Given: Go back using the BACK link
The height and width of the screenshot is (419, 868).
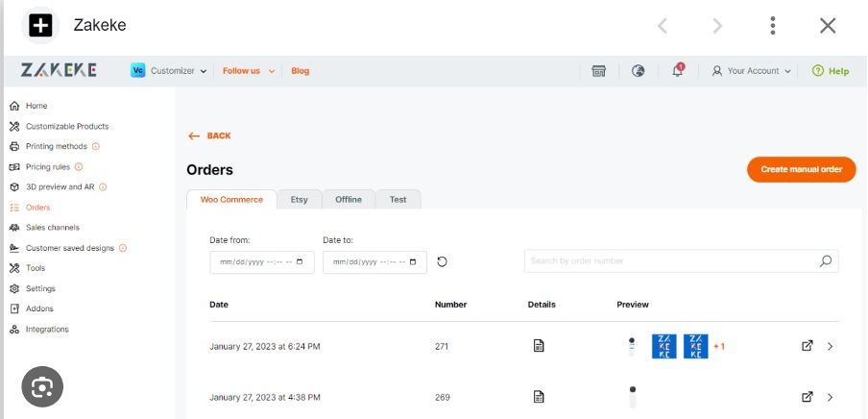Looking at the screenshot, I should [x=209, y=136].
